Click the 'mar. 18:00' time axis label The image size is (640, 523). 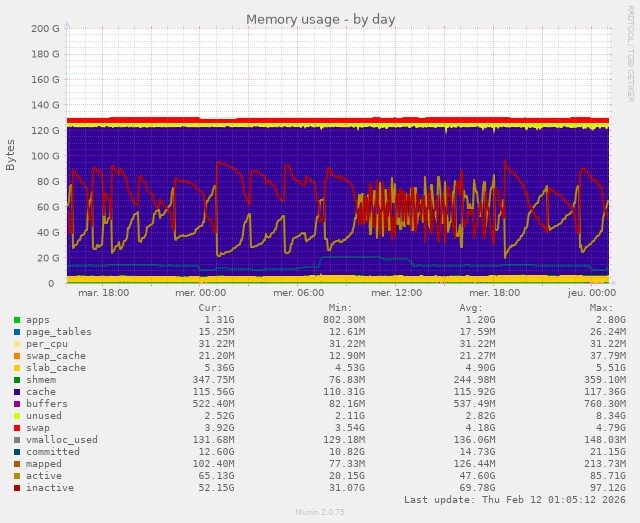point(103,293)
